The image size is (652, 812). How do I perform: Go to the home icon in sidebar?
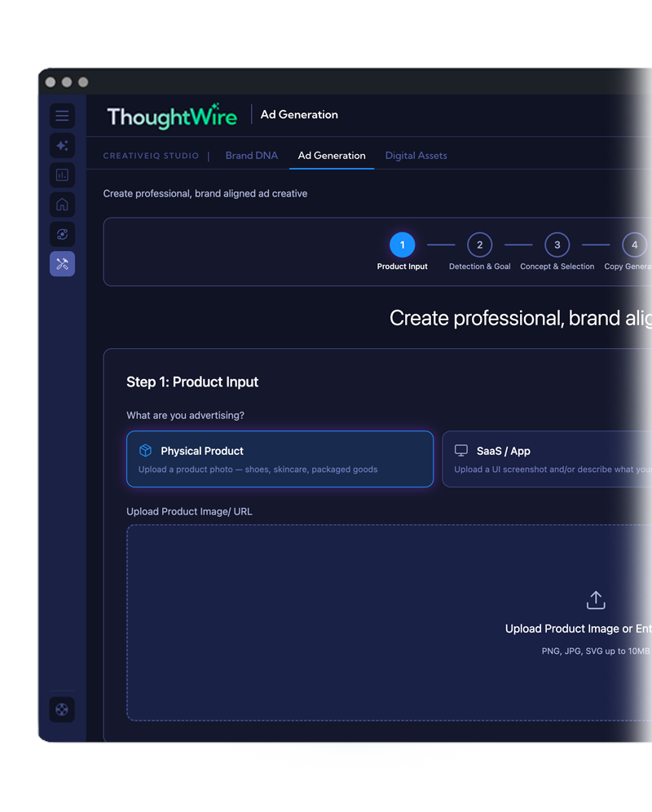point(62,205)
